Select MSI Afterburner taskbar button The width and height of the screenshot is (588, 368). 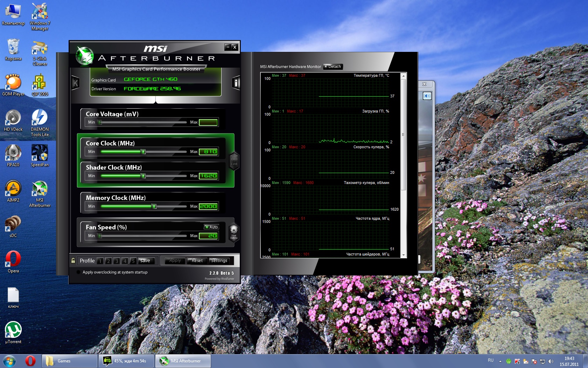183,361
